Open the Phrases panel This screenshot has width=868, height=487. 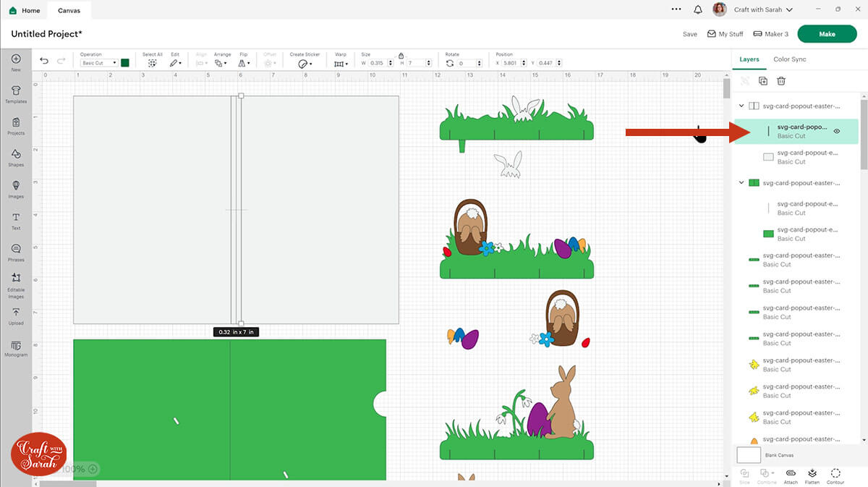(x=16, y=253)
